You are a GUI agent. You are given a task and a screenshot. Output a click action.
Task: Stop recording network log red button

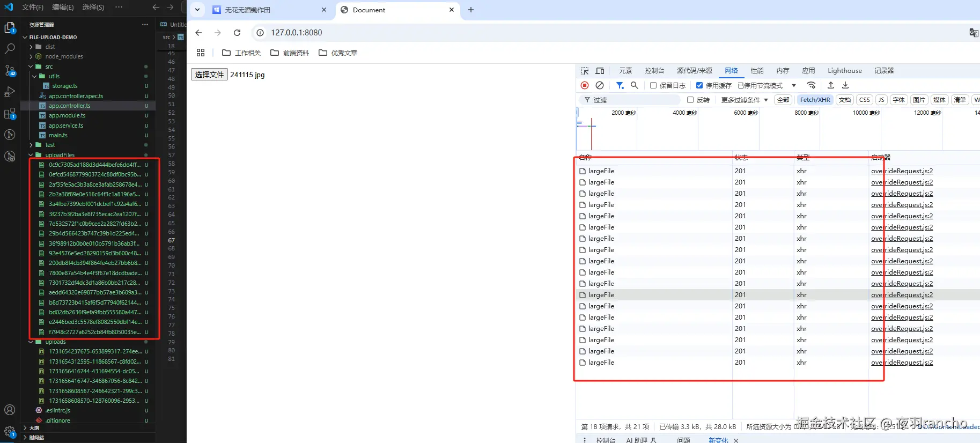[x=585, y=85]
